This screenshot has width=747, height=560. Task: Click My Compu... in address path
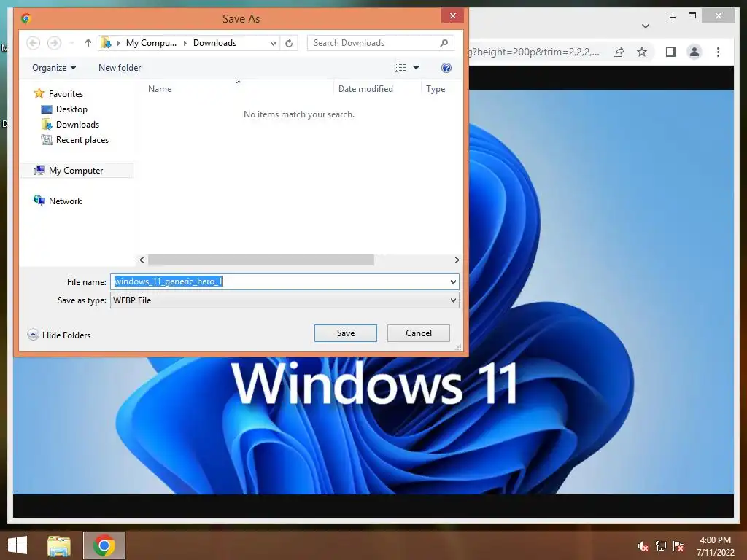(151, 43)
